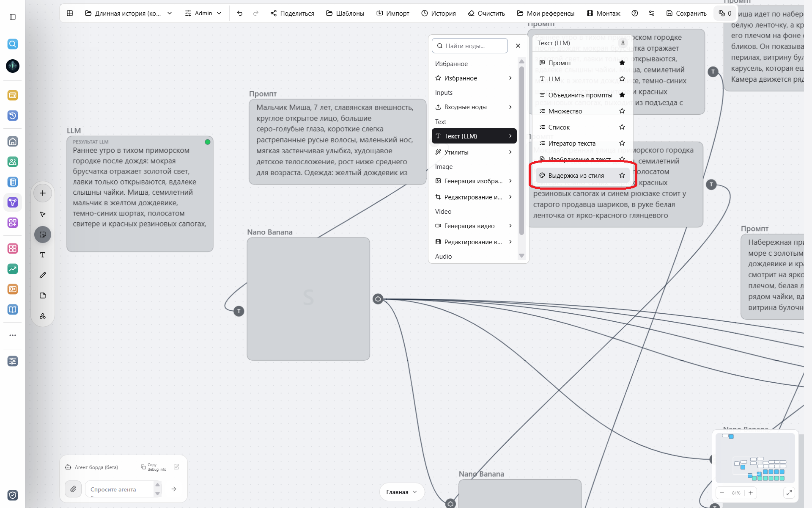This screenshot has width=812, height=508.
Task: Select Текст (LLM) menu category
Action: click(x=474, y=136)
